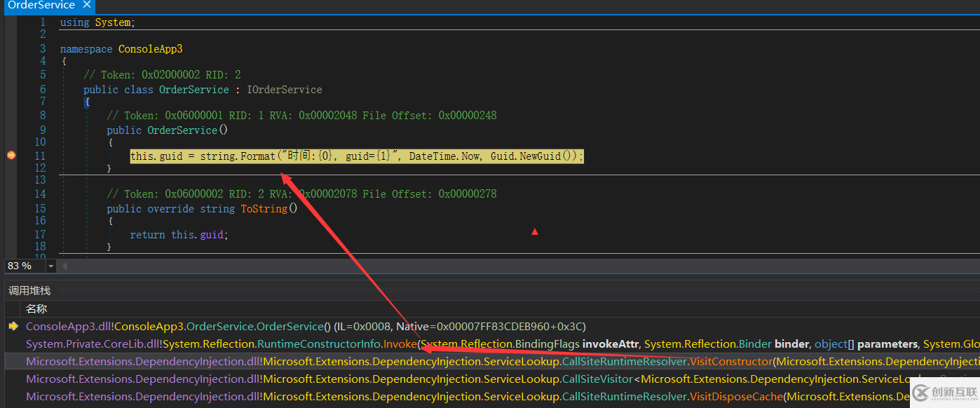This screenshot has height=408, width=980.
Task: Click the ToString method name
Action: coord(264,209)
